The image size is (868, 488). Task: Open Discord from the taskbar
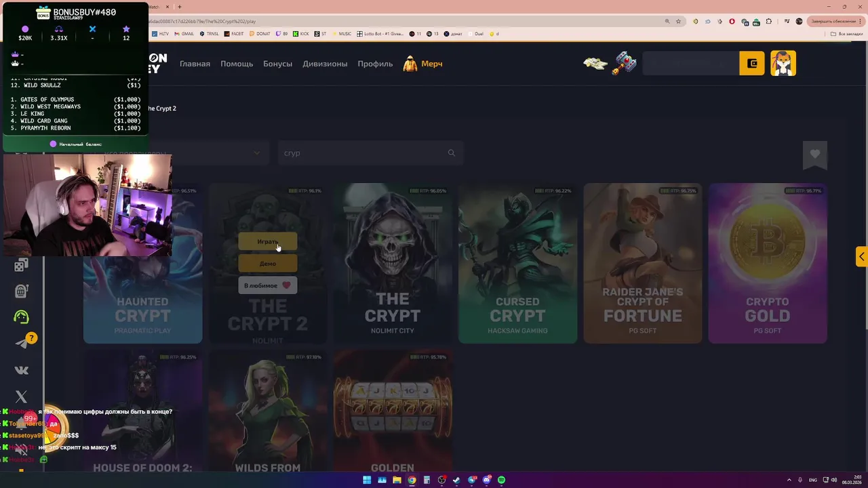[x=486, y=480]
